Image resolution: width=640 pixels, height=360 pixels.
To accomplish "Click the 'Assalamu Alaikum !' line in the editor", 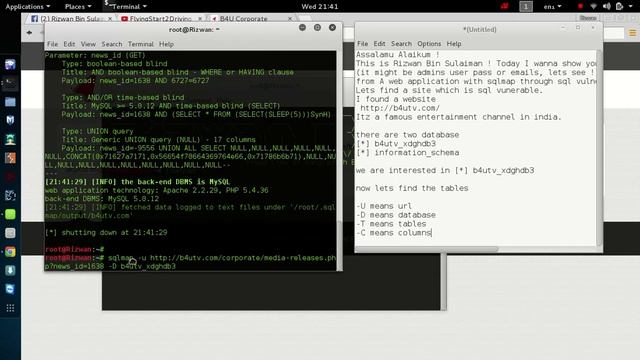I will [x=398, y=55].
